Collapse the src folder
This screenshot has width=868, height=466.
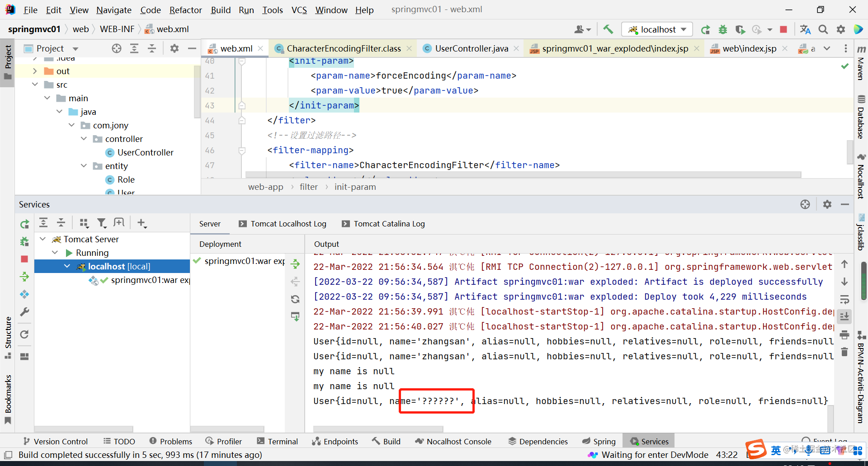(x=35, y=85)
